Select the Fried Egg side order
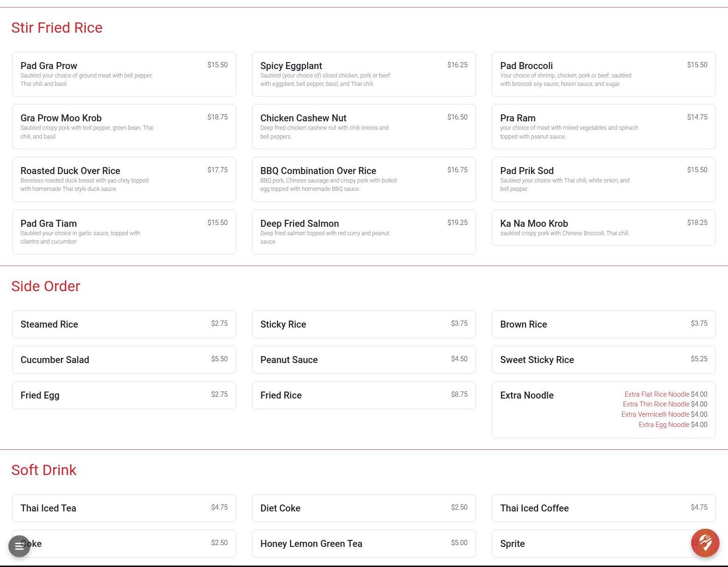 [x=124, y=395]
